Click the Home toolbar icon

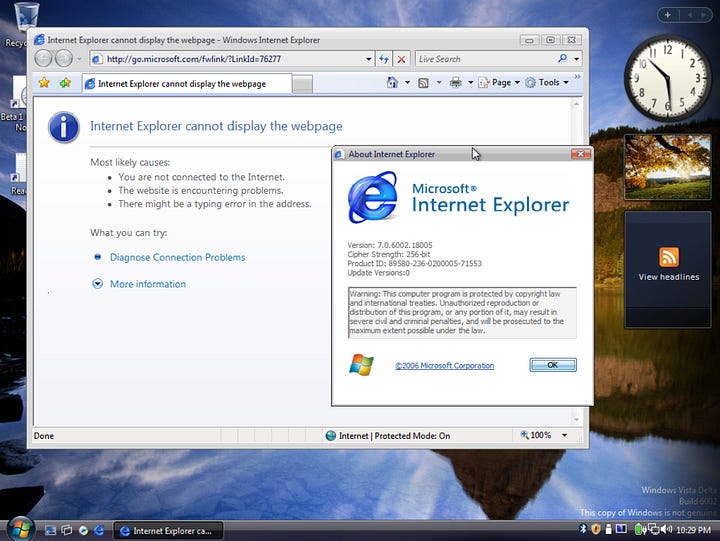click(x=392, y=82)
